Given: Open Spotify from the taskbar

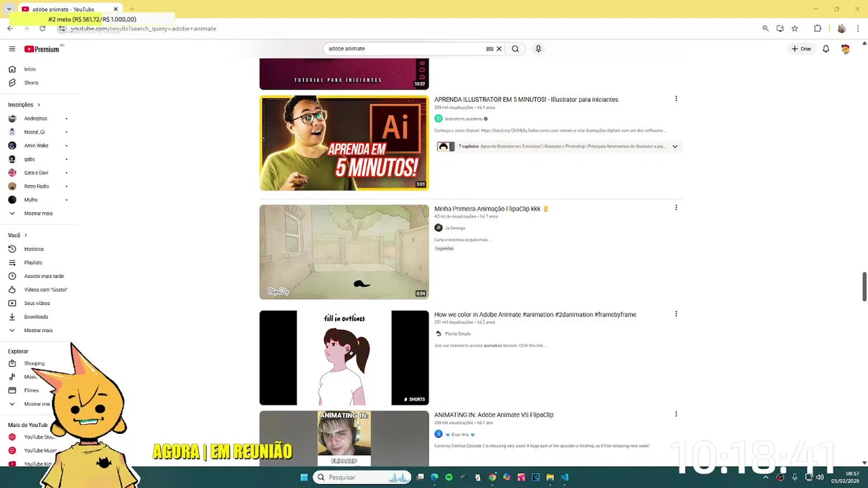Looking at the screenshot, I should [x=449, y=477].
